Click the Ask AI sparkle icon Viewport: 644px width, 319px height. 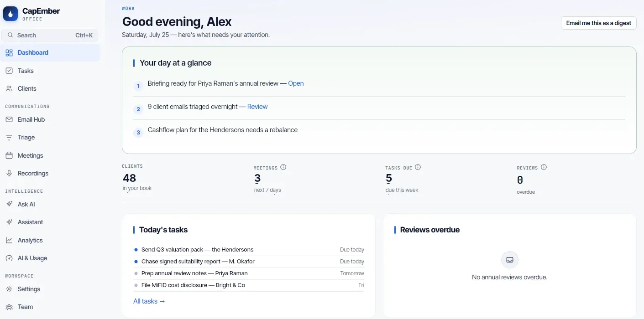coord(9,204)
